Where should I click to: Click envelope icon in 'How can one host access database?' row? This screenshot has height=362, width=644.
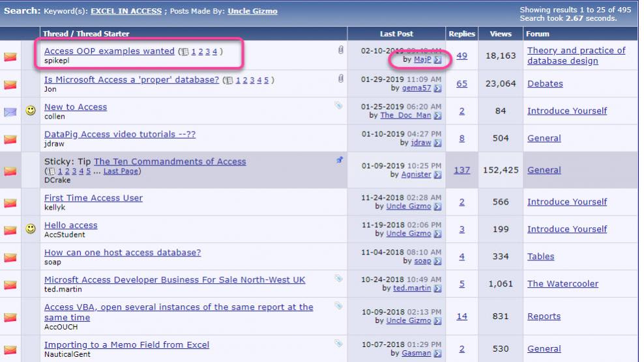(x=10, y=257)
